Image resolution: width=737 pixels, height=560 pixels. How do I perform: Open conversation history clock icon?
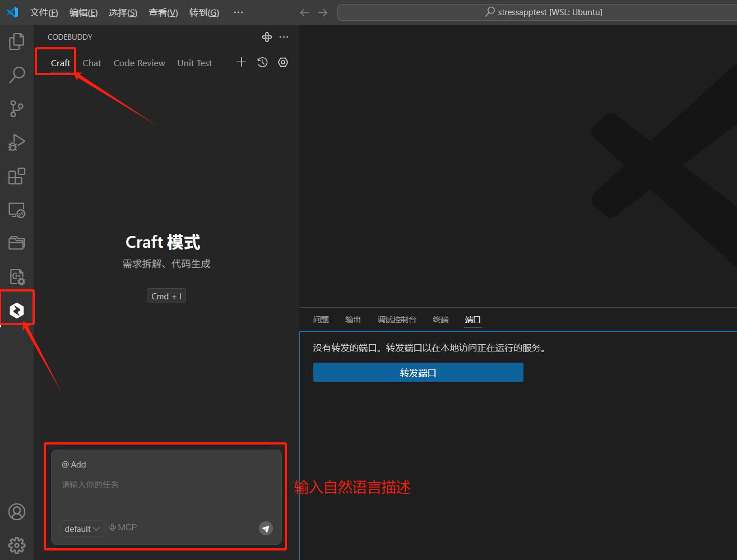(262, 62)
